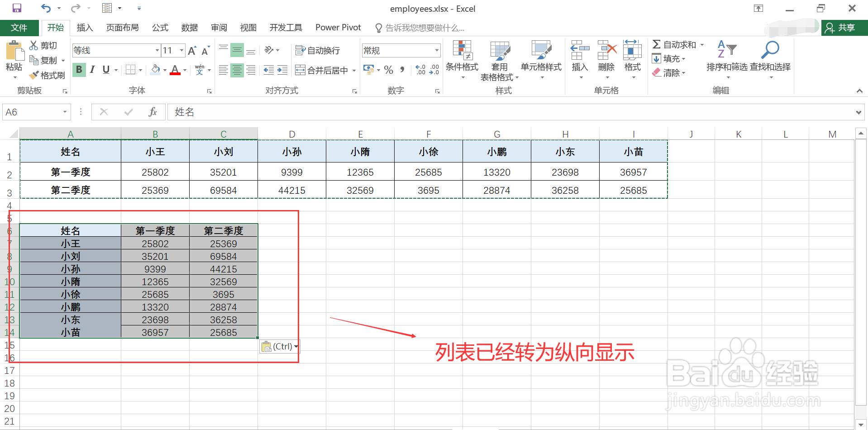Apply AutoSum (自动求和) to the selection
The width and height of the screenshot is (868, 430).
[677, 44]
